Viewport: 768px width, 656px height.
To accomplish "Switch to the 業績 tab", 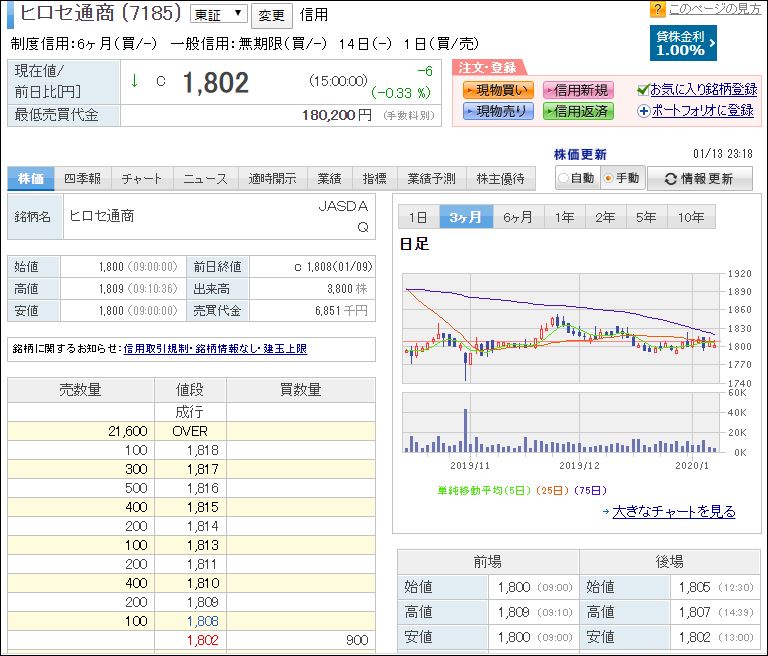I will [x=330, y=179].
